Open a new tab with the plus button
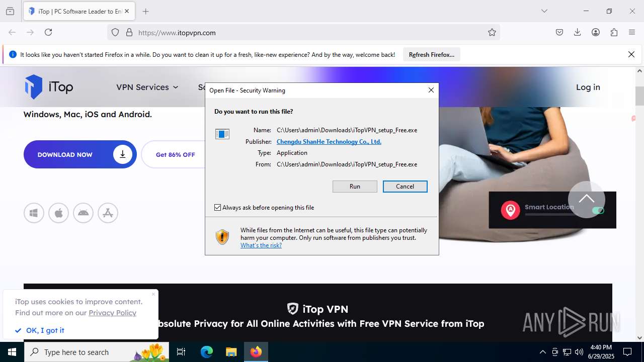This screenshot has width=644, height=362. coord(146,11)
